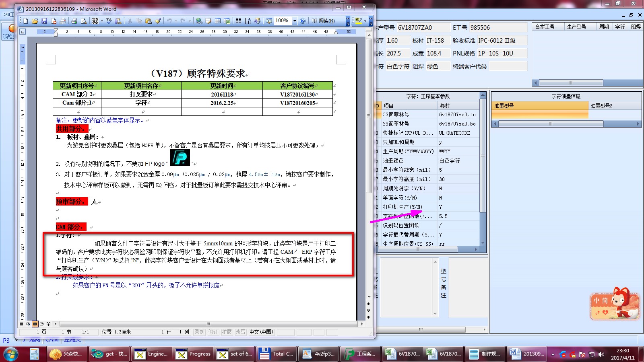The width and height of the screenshot is (644, 362).
Task: Click the Columns icon in Word toolbar
Action: coord(238,21)
